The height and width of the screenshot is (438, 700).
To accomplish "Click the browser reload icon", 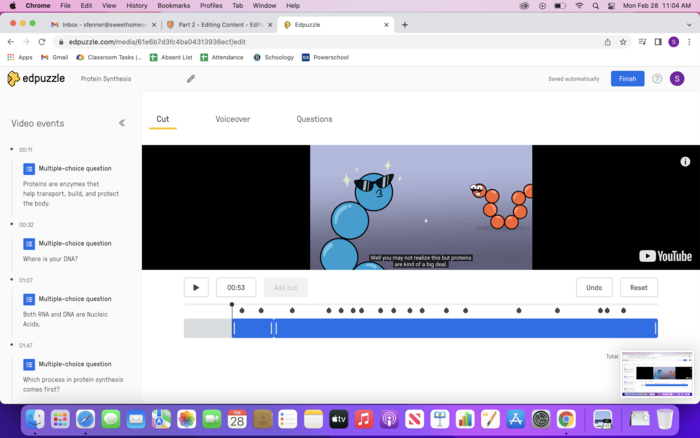I will [x=42, y=42].
